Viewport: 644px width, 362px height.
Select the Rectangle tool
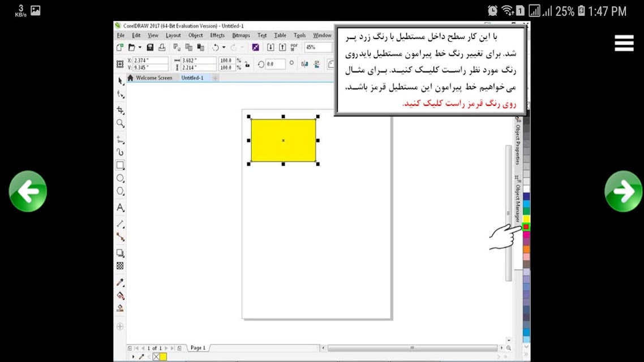coord(120,165)
